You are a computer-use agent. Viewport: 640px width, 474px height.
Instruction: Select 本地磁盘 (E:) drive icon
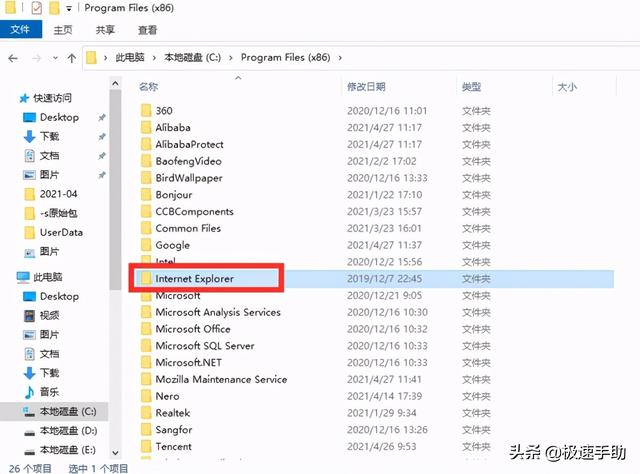point(29,451)
